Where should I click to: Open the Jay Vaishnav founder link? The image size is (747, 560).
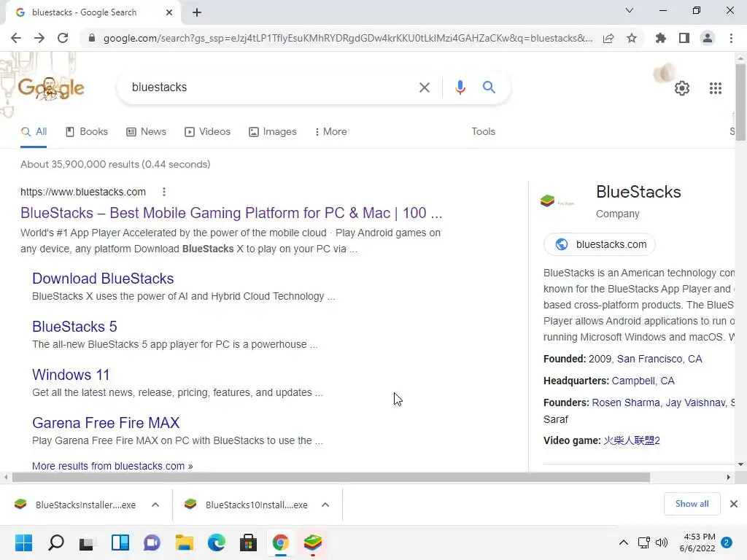(x=695, y=402)
